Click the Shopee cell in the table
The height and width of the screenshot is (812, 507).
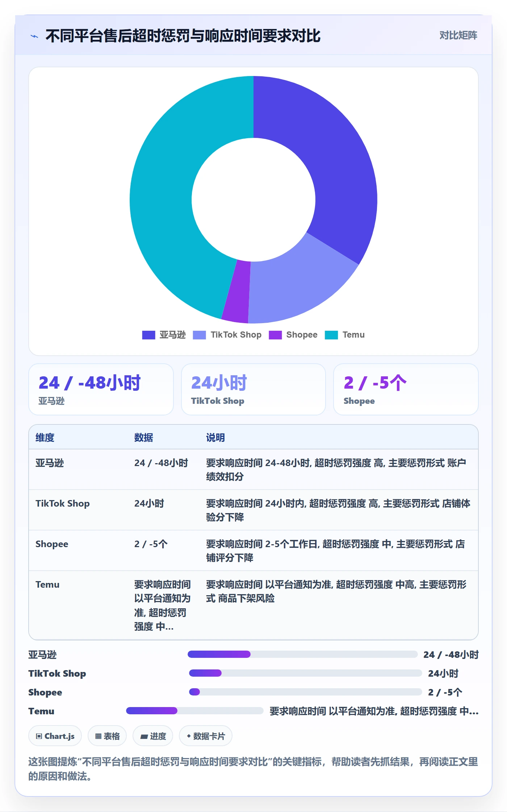52,544
